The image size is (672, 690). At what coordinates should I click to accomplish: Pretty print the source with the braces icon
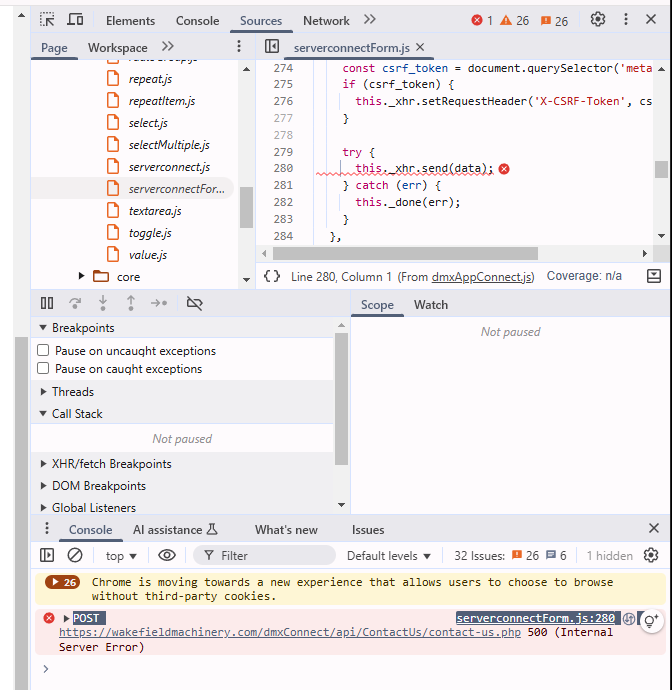tap(272, 276)
